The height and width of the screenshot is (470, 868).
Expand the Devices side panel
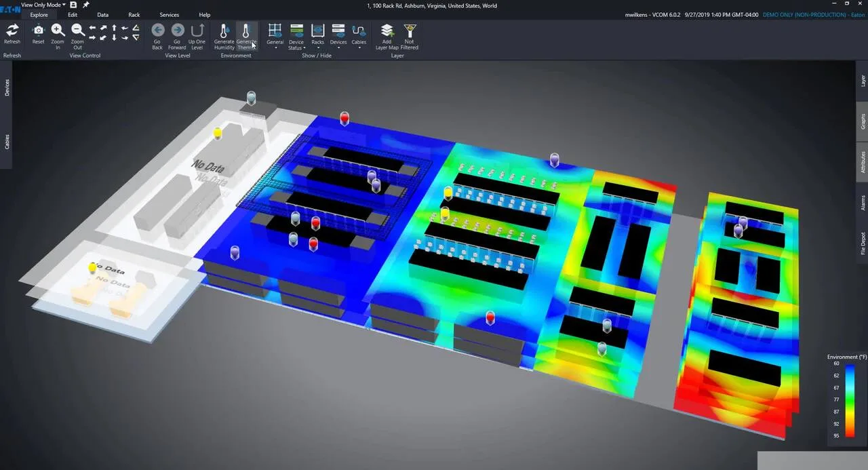click(x=7, y=87)
